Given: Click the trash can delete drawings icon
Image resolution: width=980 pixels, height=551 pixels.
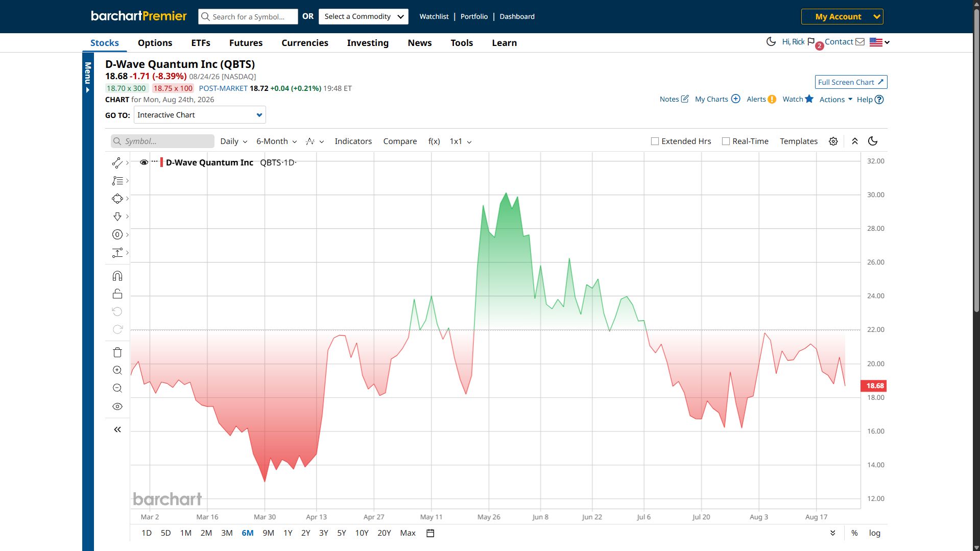Looking at the screenshot, I should pos(117,352).
